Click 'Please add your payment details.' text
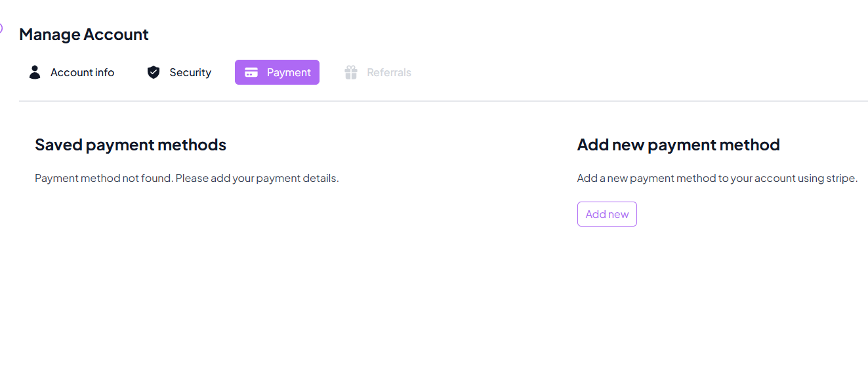This screenshot has height=371, width=868. click(x=257, y=178)
